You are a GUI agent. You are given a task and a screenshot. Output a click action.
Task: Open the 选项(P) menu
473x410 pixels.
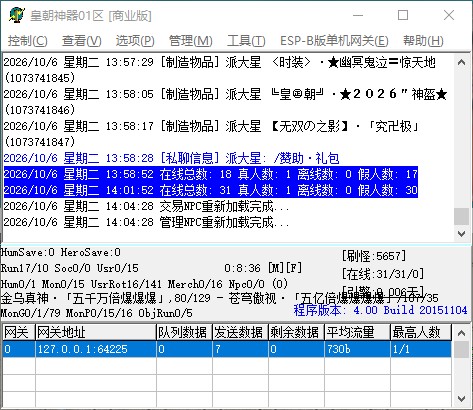(135, 41)
